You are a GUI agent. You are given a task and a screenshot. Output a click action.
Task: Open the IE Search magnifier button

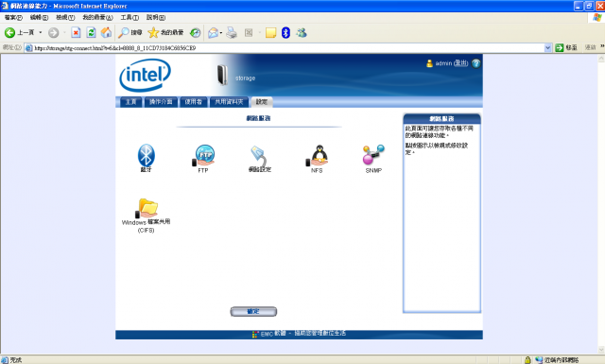coord(130,33)
